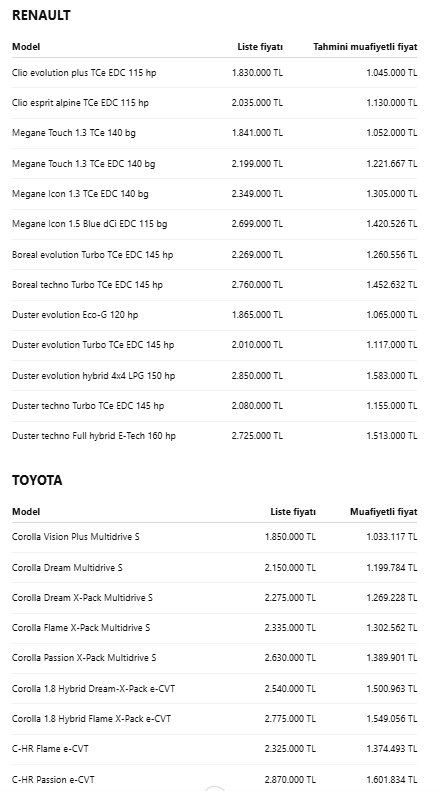Click Corolla Vision Plus Multidrive S
441x791 pixels.
[76, 537]
